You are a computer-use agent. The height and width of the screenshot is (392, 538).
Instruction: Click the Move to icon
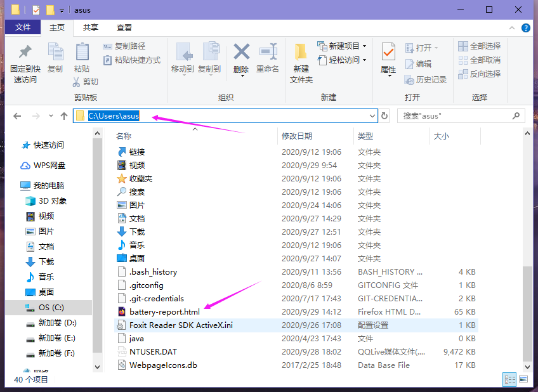coord(184,52)
